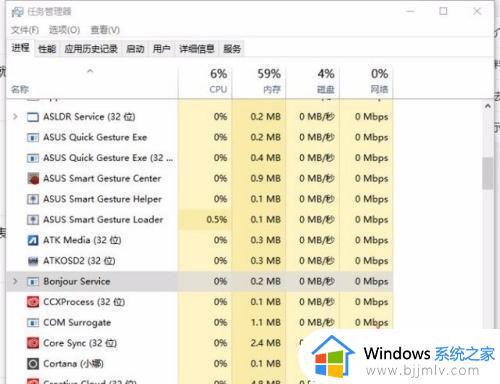Viewport: 500px width, 384px height.
Task: Switch to the 性能 tab
Action: 47,49
